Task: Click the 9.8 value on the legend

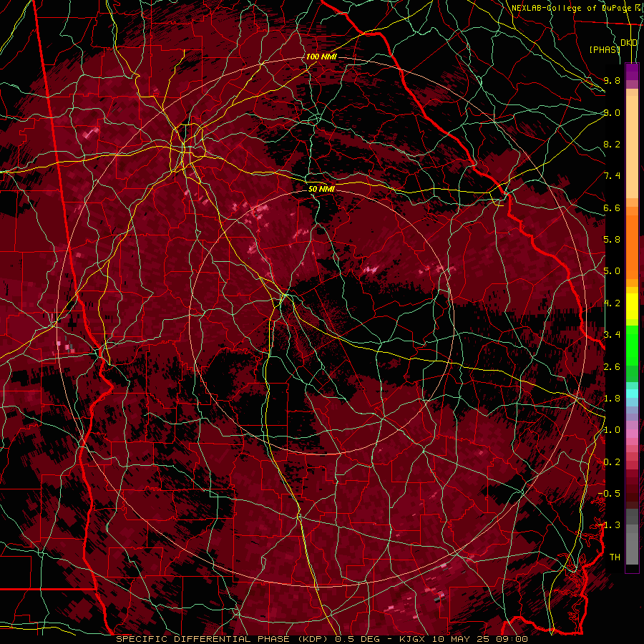Action: (612, 80)
